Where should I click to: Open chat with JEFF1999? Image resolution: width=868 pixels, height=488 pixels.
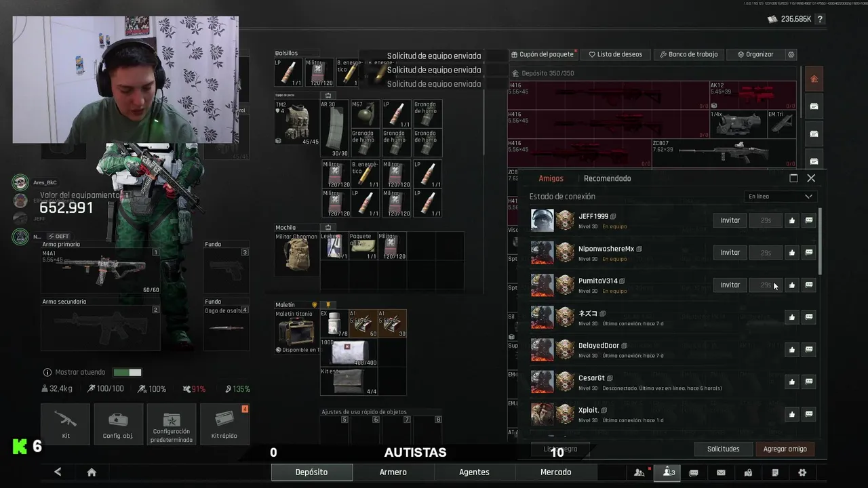click(x=808, y=220)
